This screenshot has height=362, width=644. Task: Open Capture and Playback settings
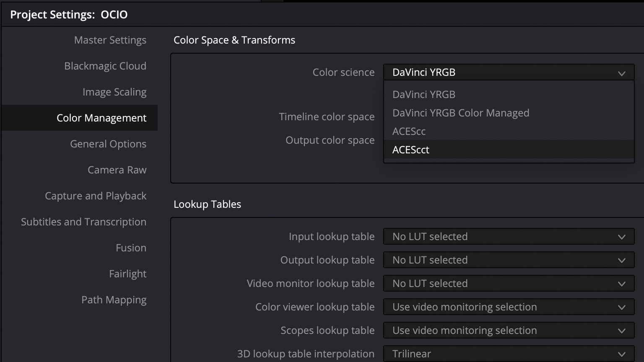coord(96,196)
